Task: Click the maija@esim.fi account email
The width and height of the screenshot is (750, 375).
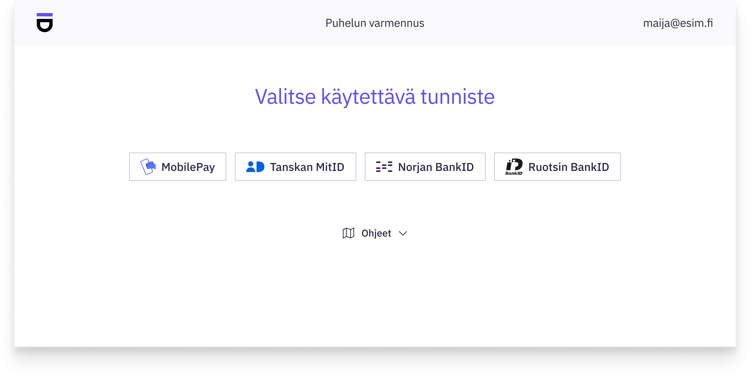Action: click(678, 23)
